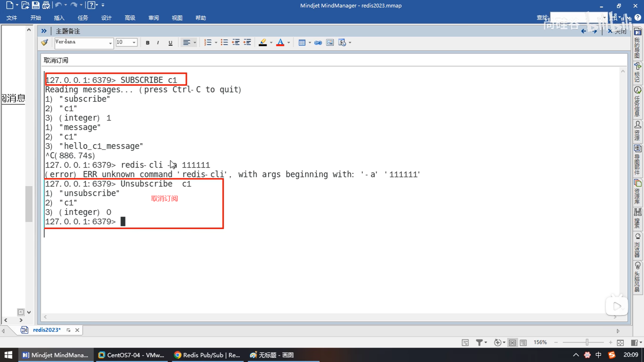This screenshot has height=362, width=644.
Task: Switch to the redis2023 document tab
Action: 47,330
